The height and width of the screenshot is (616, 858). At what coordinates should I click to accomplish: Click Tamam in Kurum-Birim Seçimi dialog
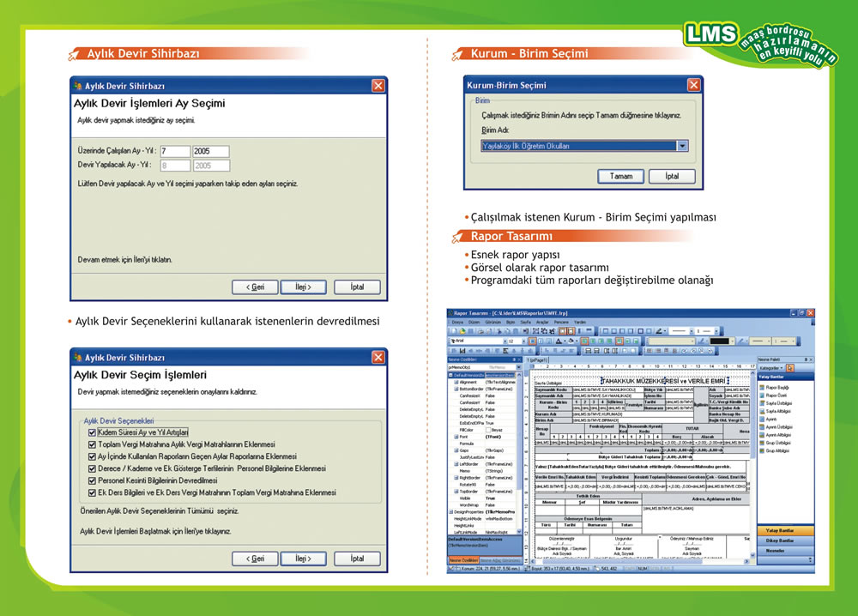click(x=620, y=176)
